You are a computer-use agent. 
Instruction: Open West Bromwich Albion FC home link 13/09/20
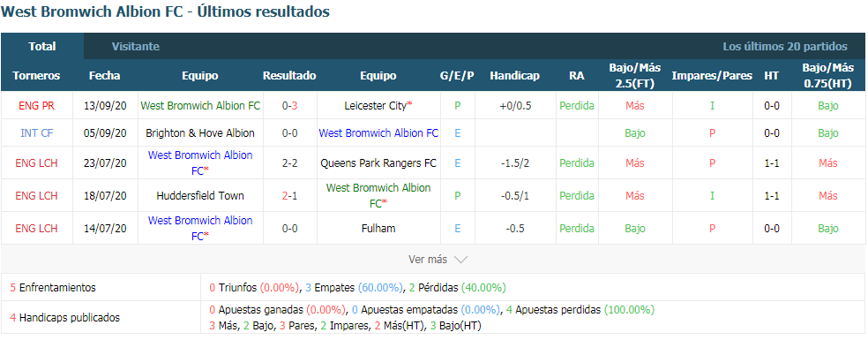click(x=200, y=105)
